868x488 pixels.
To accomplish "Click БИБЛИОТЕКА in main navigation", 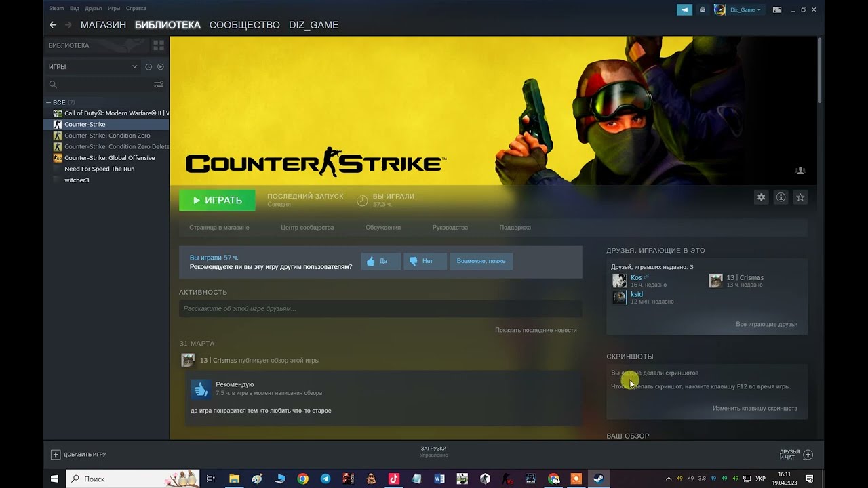I will (167, 25).
